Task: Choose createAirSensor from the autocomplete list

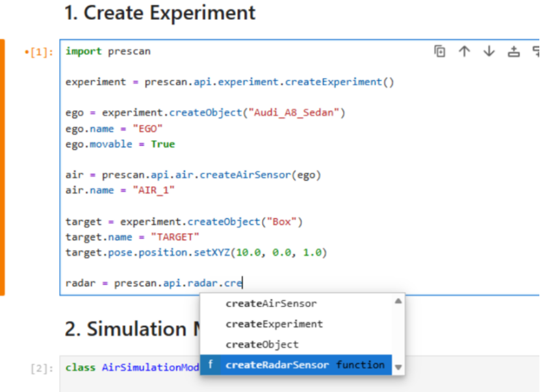Action: point(296,304)
